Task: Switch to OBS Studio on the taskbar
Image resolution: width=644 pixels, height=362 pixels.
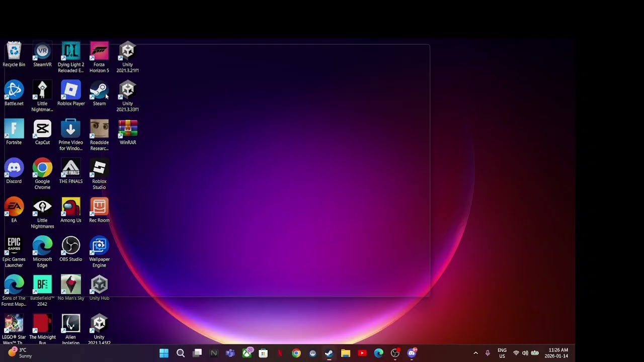Action: click(395, 353)
